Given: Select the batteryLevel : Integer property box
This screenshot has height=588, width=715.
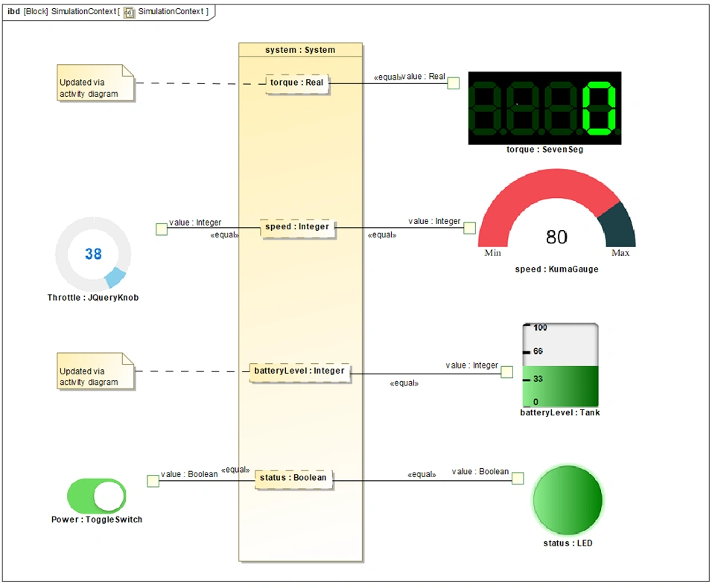Looking at the screenshot, I should 299,372.
